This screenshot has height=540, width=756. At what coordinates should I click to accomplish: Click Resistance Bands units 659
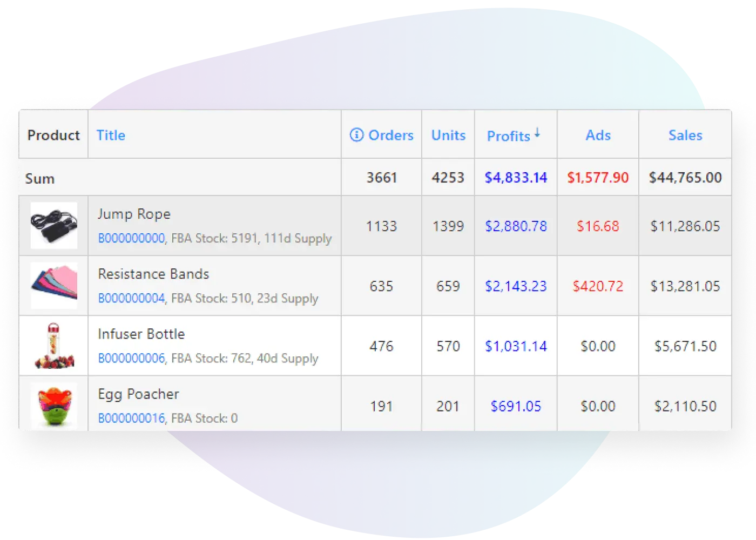[448, 286]
